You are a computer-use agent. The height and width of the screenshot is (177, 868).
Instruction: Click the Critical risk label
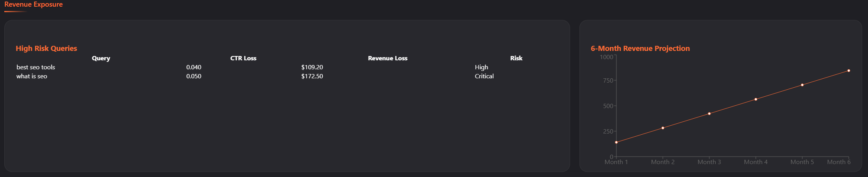click(484, 76)
